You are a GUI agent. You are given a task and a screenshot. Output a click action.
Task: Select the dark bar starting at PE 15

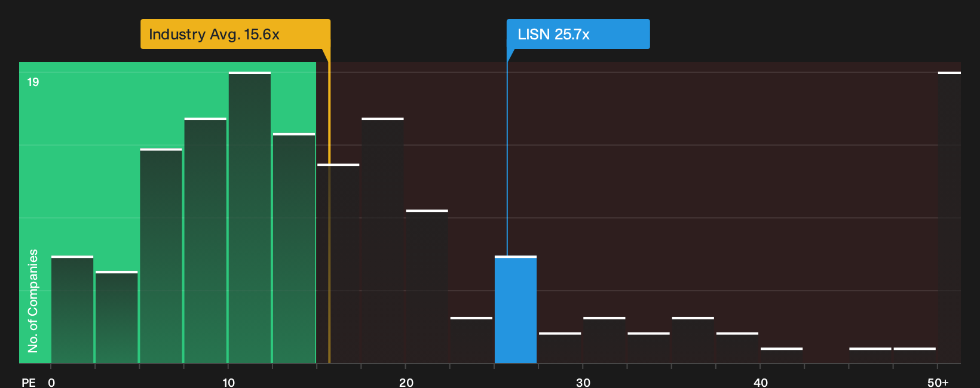click(338, 264)
